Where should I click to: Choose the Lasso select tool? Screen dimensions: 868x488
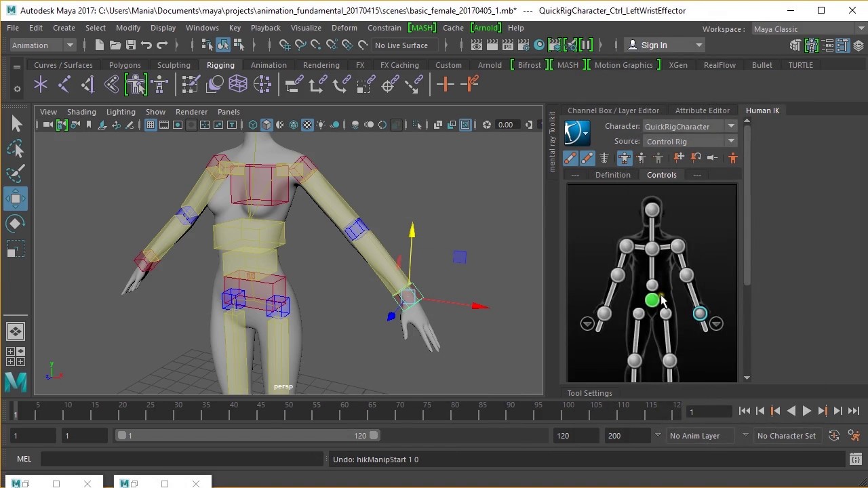click(16, 148)
